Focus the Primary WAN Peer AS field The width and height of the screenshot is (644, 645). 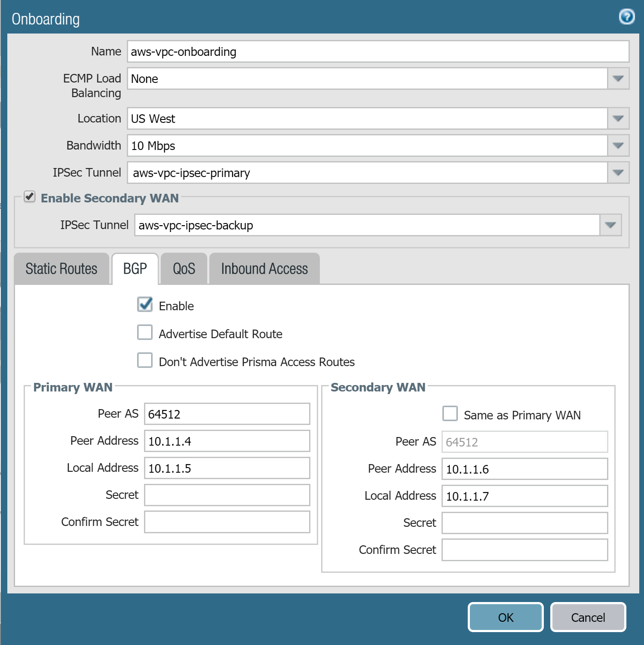pyautogui.click(x=227, y=414)
